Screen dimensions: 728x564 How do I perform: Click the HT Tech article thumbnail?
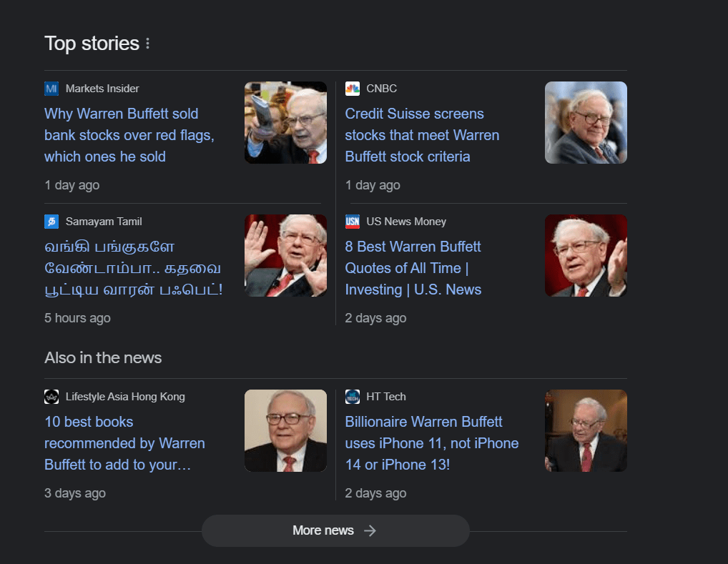tap(585, 430)
